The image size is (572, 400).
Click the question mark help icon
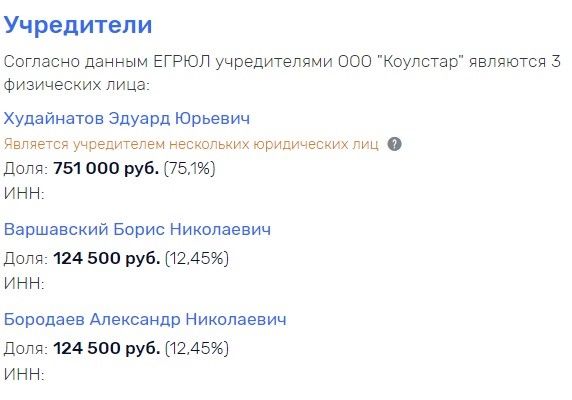[x=394, y=144]
